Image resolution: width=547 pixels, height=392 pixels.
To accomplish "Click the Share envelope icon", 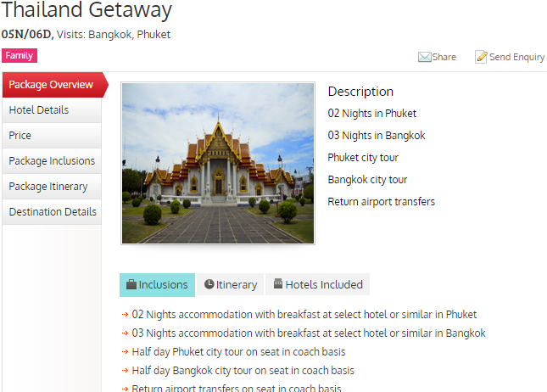I will click(425, 57).
